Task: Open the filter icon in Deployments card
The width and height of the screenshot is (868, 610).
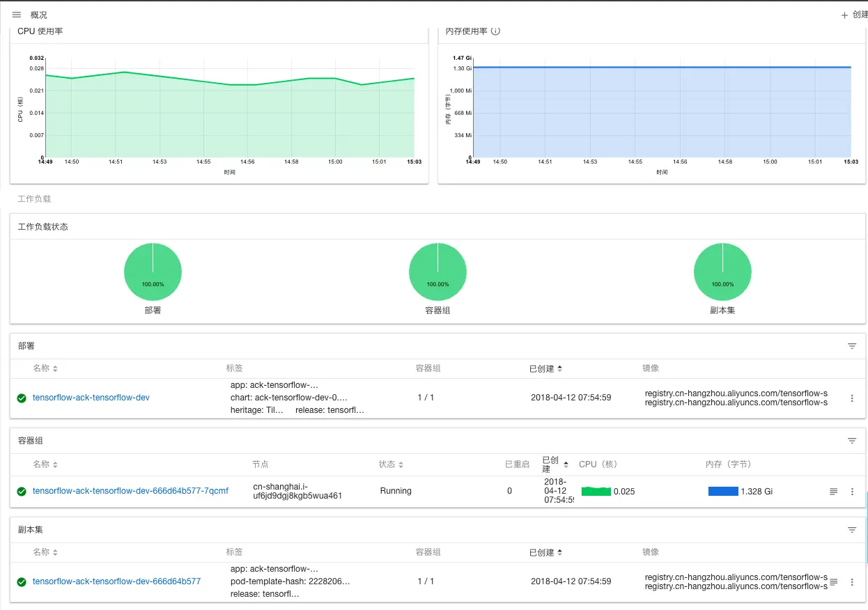Action: click(852, 346)
